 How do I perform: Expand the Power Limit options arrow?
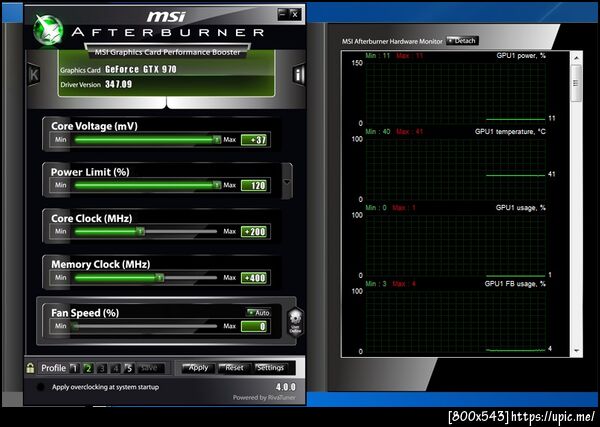click(287, 181)
